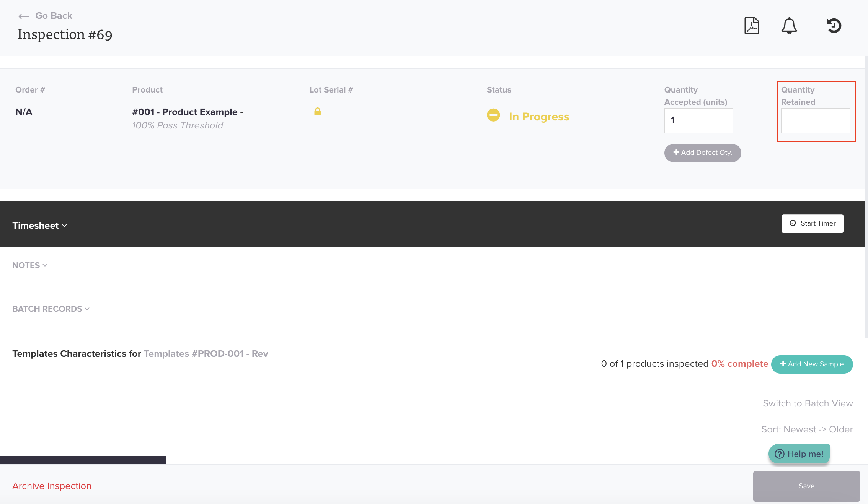Click Archive Inspection link
868x504 pixels.
52,486
